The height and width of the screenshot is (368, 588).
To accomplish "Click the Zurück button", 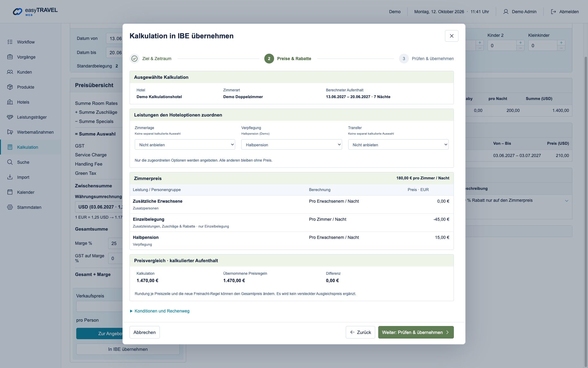I will [360, 332].
